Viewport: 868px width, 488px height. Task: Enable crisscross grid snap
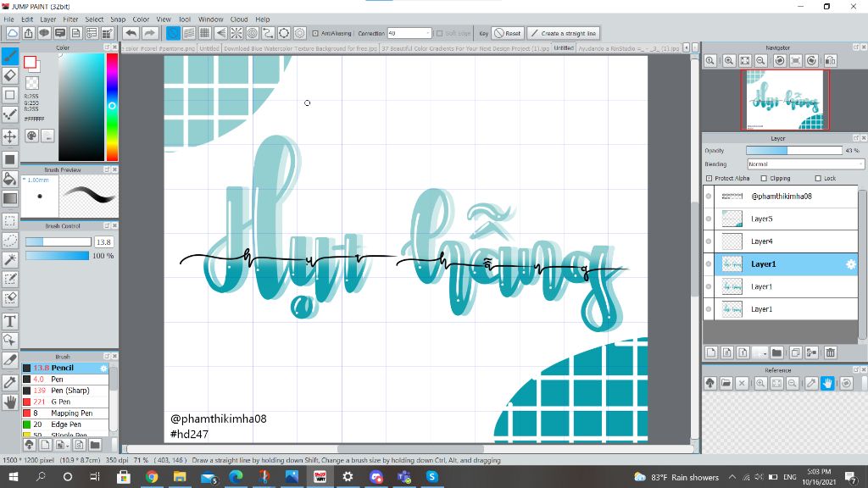205,33
